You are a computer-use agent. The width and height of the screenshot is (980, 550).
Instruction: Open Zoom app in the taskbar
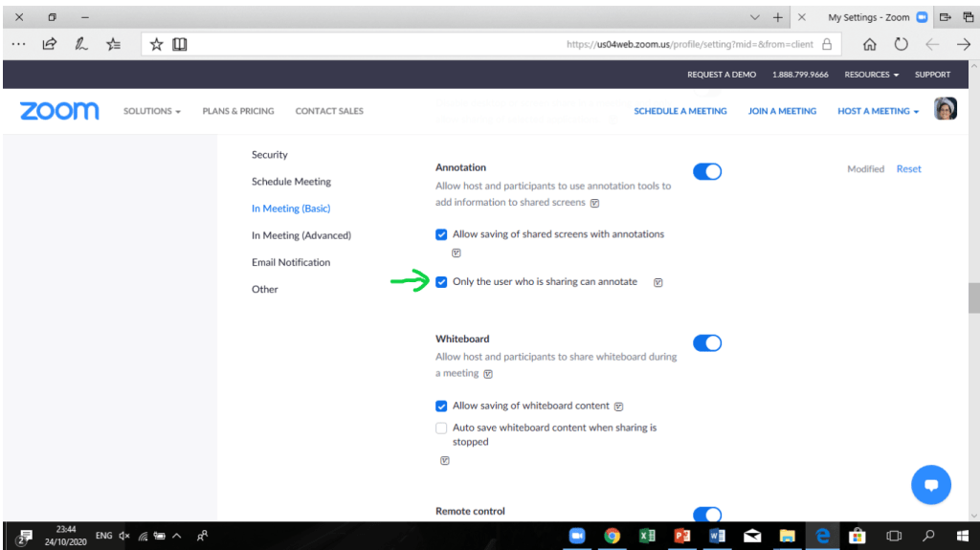(x=577, y=536)
